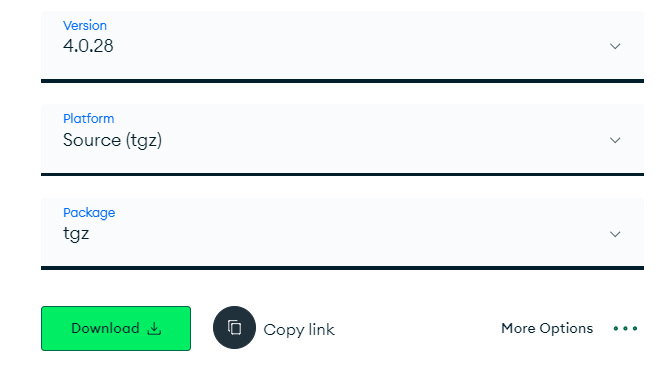
Task: Click the tgz package value
Action: point(76,234)
